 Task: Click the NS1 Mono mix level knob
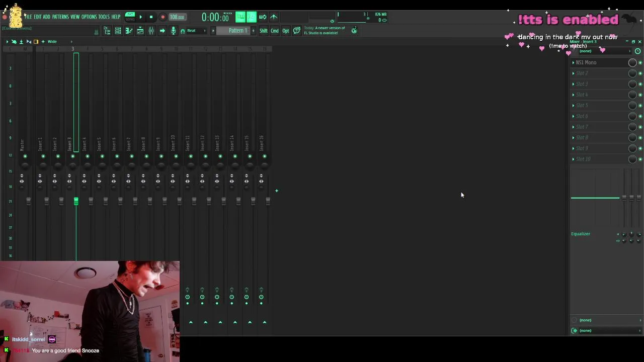tap(632, 63)
